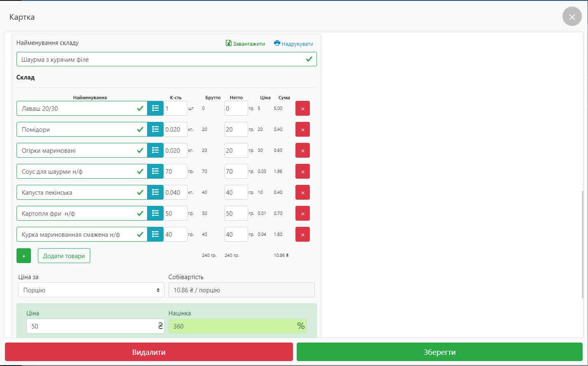Screen dimensions: 588x366
Task: Click the Націнка percent field
Action: (233, 326)
